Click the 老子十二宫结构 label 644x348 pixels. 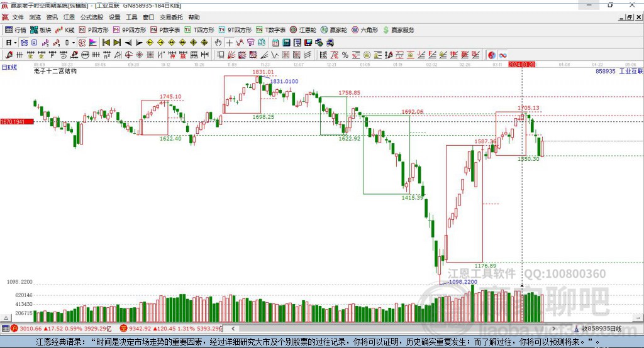(x=55, y=71)
